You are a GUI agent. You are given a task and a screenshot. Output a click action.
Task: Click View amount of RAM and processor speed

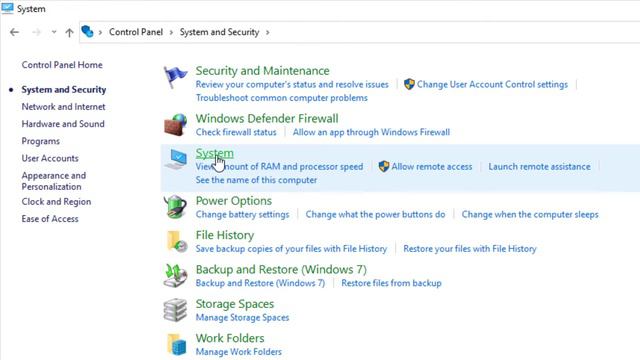point(279,167)
